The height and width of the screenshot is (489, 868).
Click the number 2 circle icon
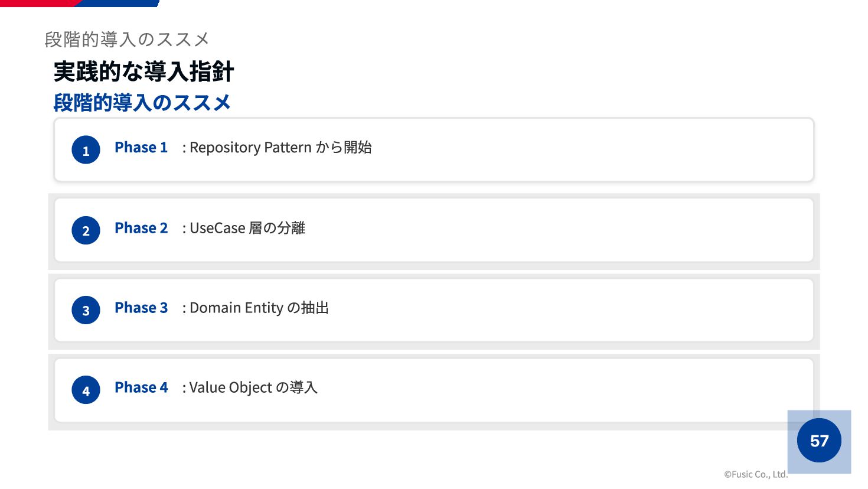click(86, 230)
